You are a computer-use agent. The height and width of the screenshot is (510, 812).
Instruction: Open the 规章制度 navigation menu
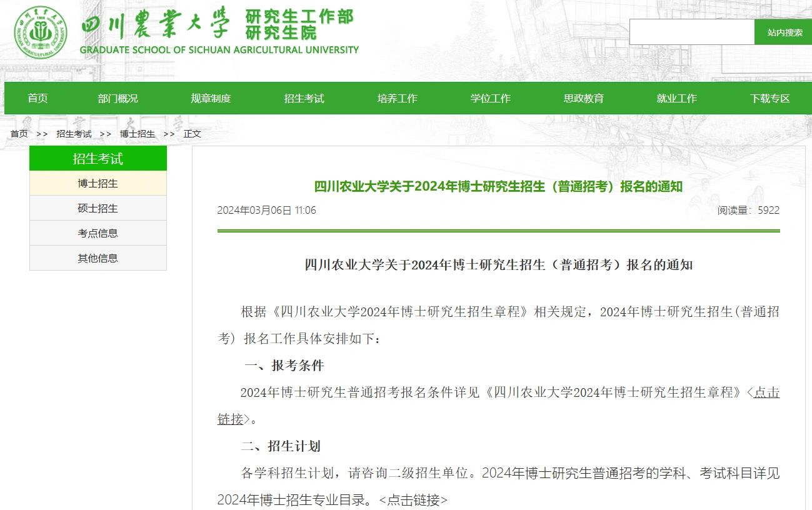(x=211, y=98)
